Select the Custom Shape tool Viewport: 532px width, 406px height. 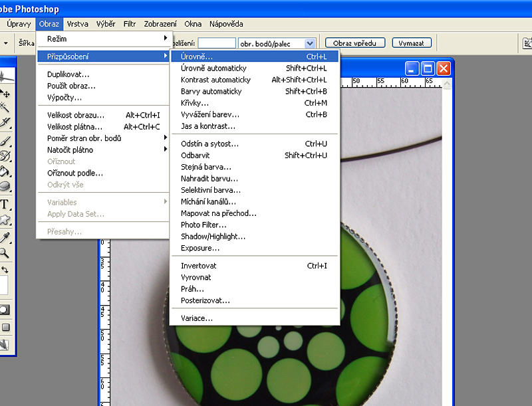click(5, 220)
